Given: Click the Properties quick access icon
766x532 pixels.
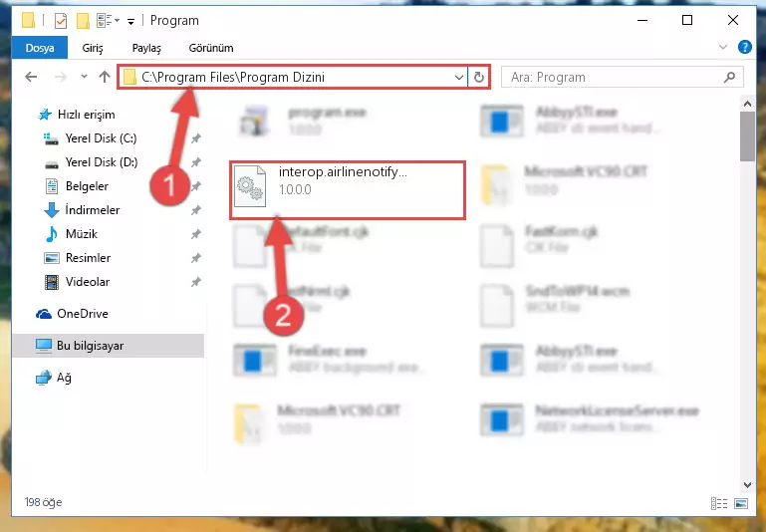Looking at the screenshot, I should (x=61, y=21).
